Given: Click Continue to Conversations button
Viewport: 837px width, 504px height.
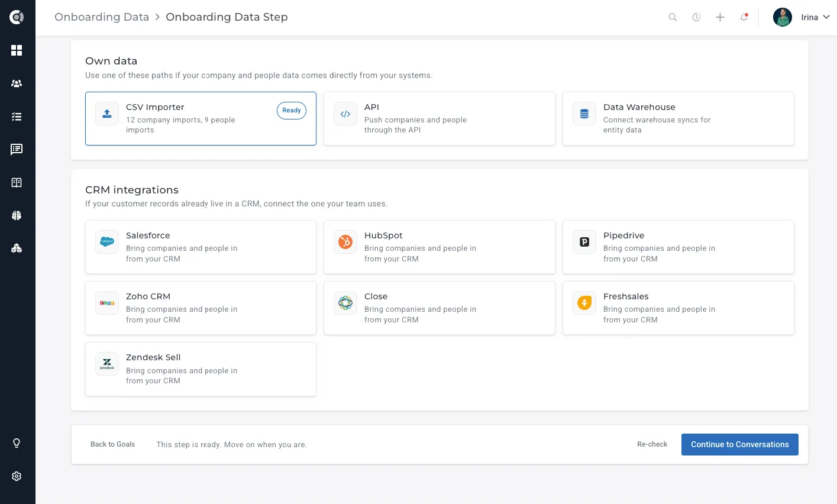Looking at the screenshot, I should 739,444.
